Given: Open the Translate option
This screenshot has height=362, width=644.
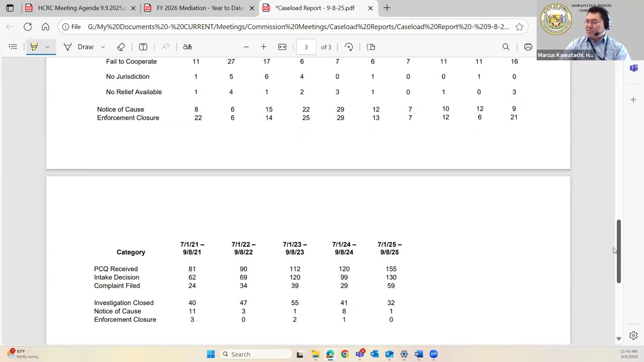Looking at the screenshot, I should point(187,47).
